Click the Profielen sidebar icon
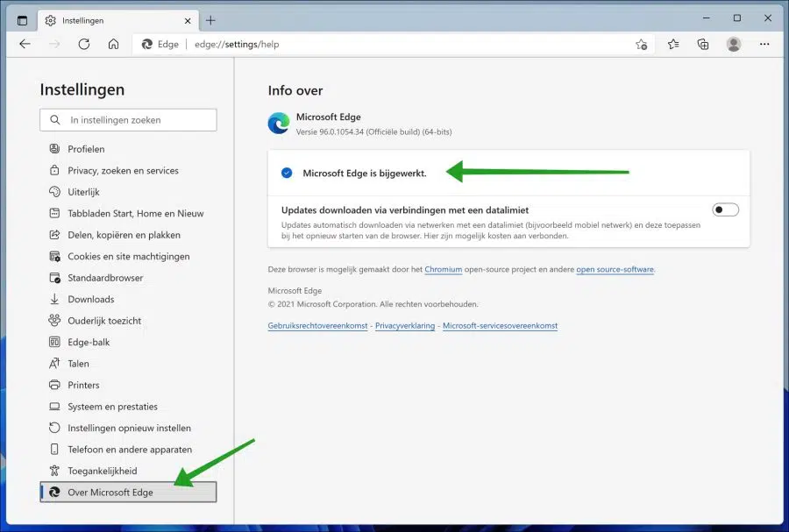Image resolution: width=789 pixels, height=532 pixels. [x=54, y=148]
